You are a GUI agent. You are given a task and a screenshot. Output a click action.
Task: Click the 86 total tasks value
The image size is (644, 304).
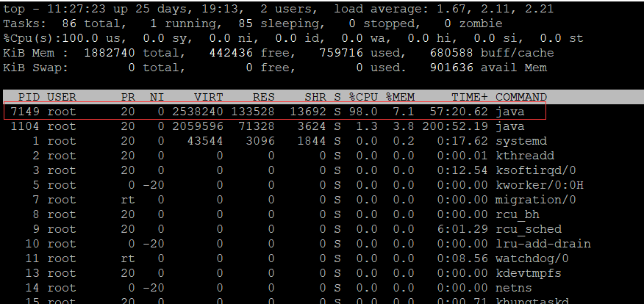pos(69,23)
